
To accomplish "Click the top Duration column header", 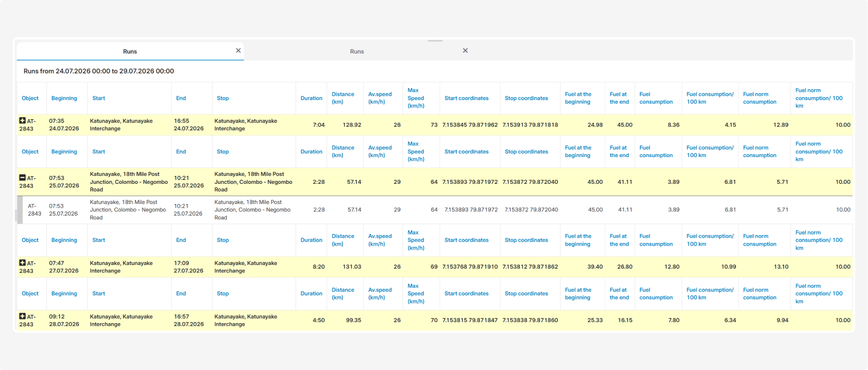I will (x=311, y=98).
